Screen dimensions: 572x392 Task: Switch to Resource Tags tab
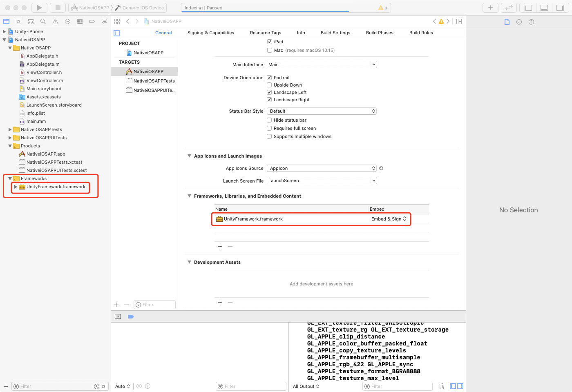click(x=266, y=33)
